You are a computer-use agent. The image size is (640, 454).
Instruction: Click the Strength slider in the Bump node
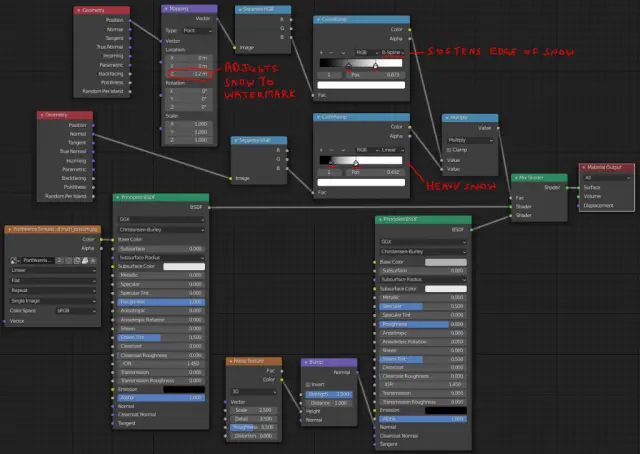pyautogui.click(x=329, y=394)
